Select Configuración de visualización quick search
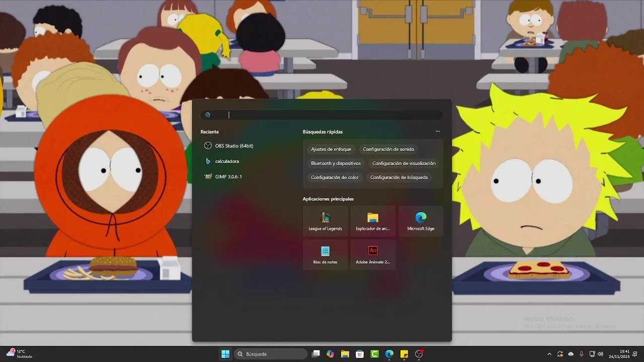Image resolution: width=644 pixels, height=362 pixels. [x=404, y=163]
